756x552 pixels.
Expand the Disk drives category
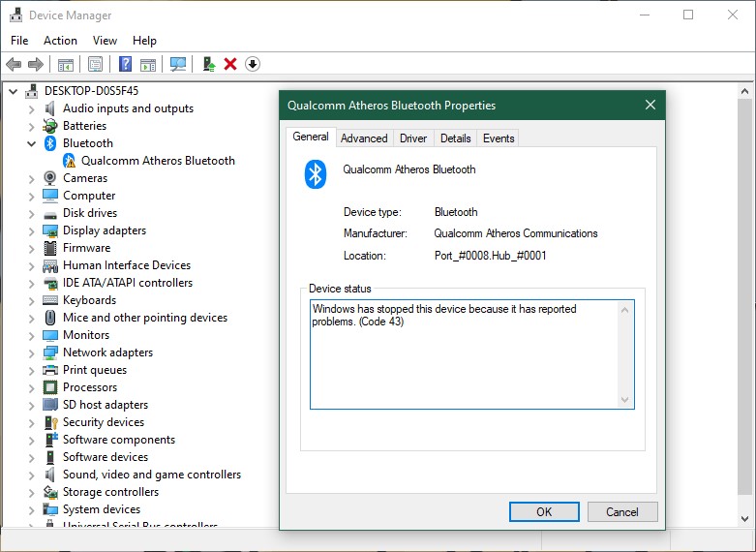click(x=32, y=214)
